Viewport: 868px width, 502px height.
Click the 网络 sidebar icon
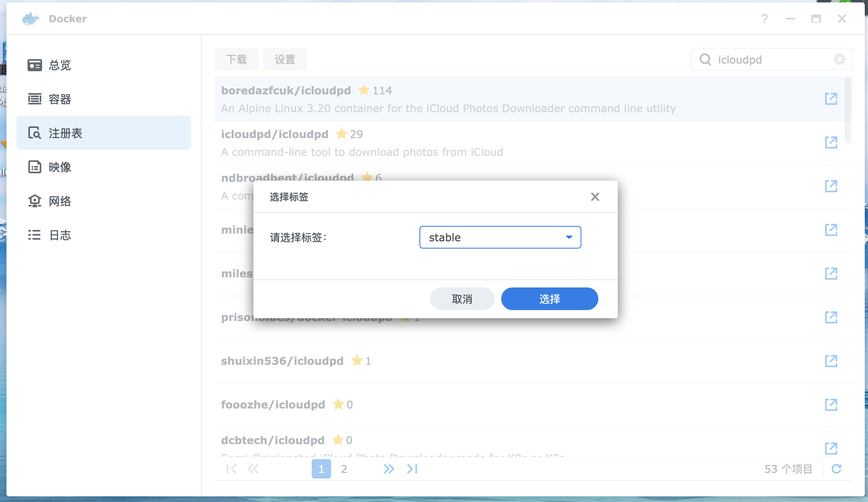[34, 201]
